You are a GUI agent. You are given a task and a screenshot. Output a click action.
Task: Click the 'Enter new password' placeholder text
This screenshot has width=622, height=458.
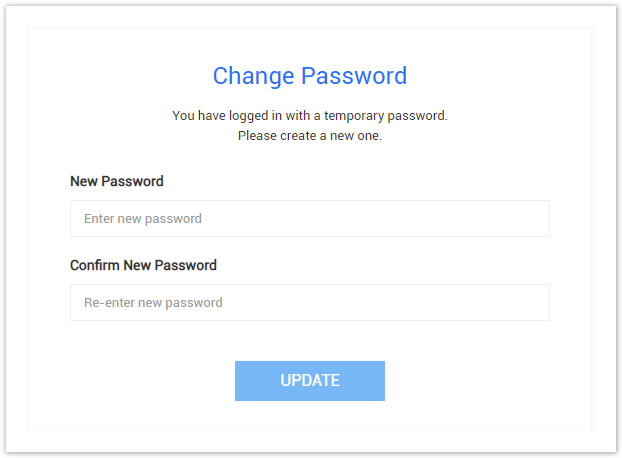pos(143,219)
